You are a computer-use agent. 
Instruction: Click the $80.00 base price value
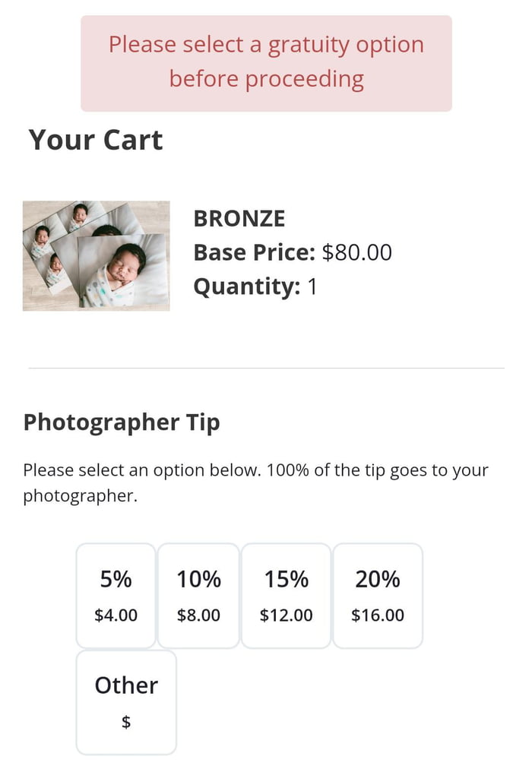(357, 252)
